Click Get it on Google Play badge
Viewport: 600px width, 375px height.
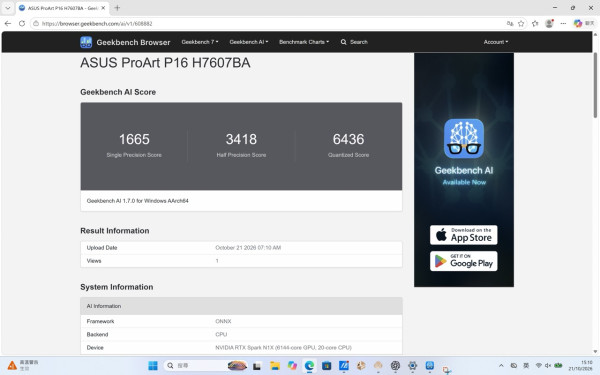point(464,261)
